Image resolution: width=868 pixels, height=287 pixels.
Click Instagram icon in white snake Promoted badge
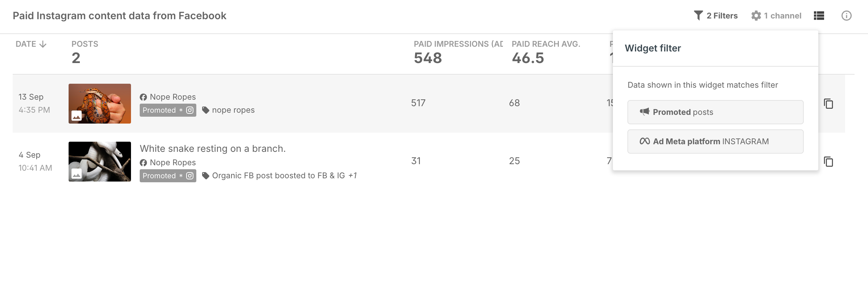click(x=190, y=176)
